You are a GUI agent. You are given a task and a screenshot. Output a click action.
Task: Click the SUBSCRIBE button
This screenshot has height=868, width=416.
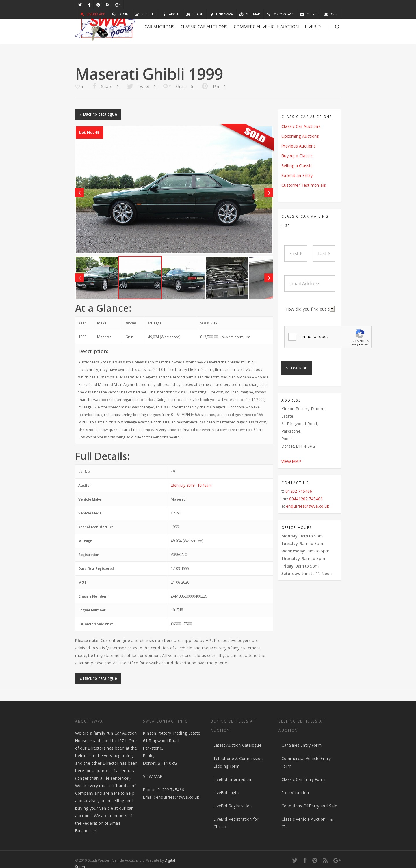tap(297, 368)
